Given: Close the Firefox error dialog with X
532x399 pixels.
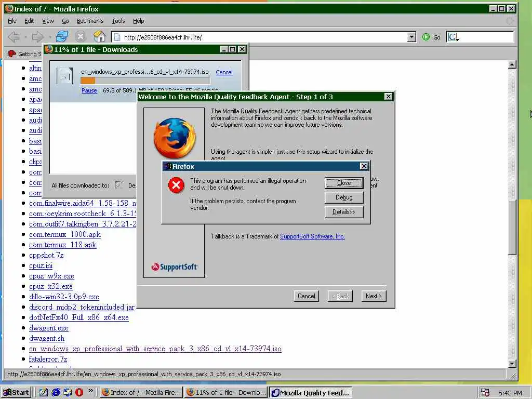Looking at the screenshot, I should click(364, 166).
